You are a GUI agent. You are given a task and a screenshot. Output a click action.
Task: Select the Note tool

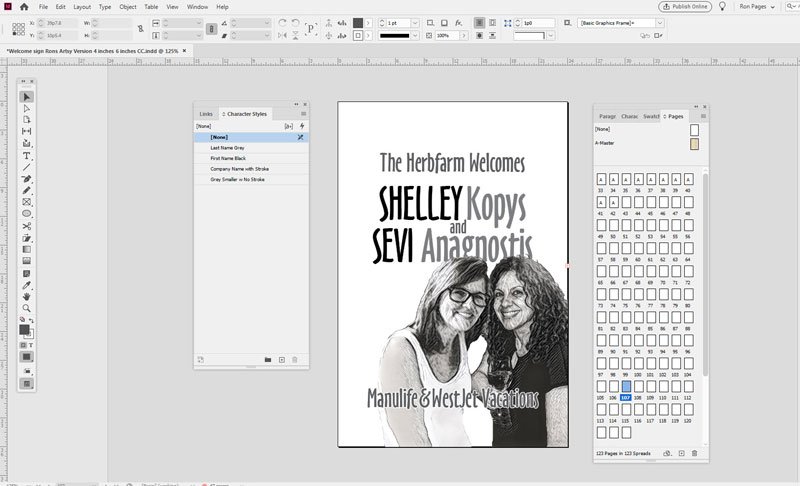[x=27, y=273]
